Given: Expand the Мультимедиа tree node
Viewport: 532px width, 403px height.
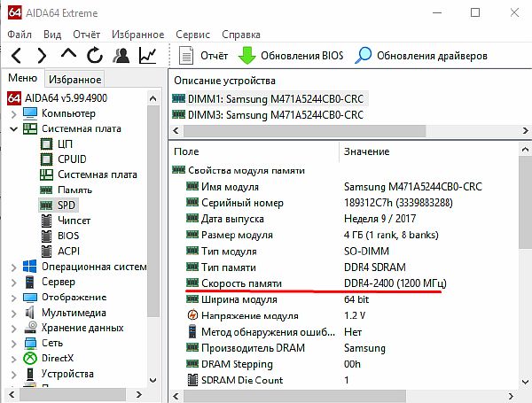Looking at the screenshot, I should click(x=13, y=314).
